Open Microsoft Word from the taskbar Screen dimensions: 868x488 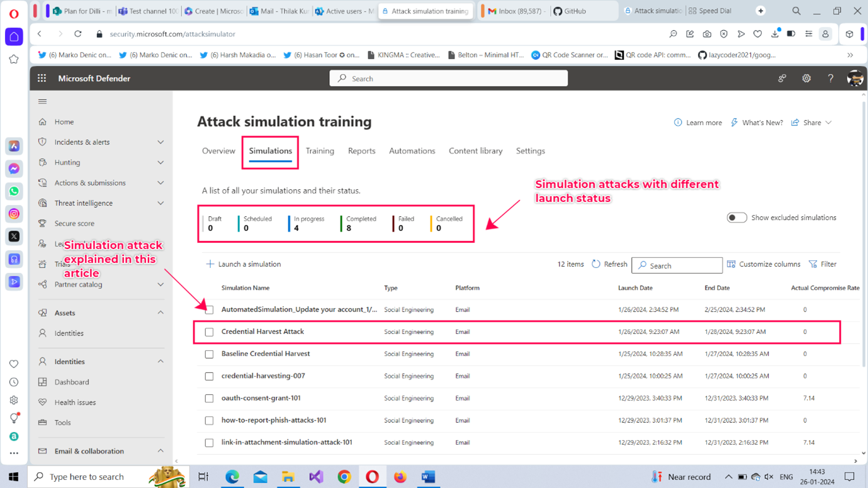pyautogui.click(x=428, y=477)
